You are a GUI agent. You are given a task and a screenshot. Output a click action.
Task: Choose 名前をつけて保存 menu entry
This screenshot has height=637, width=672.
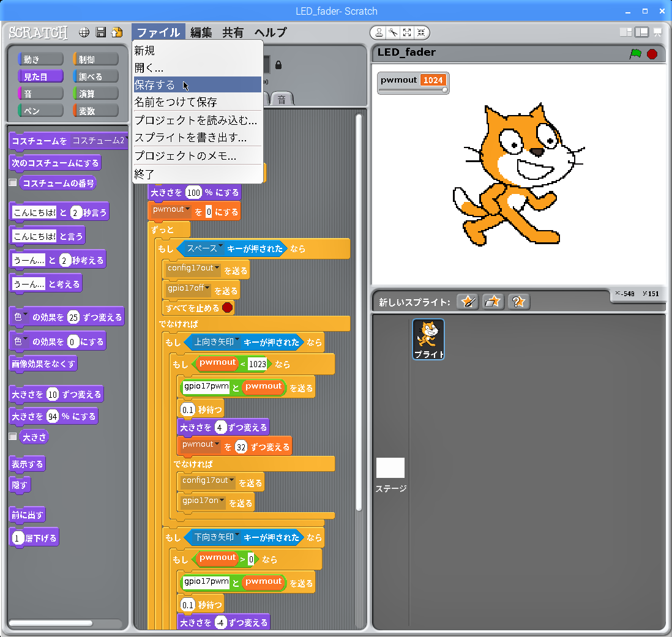tap(198, 102)
